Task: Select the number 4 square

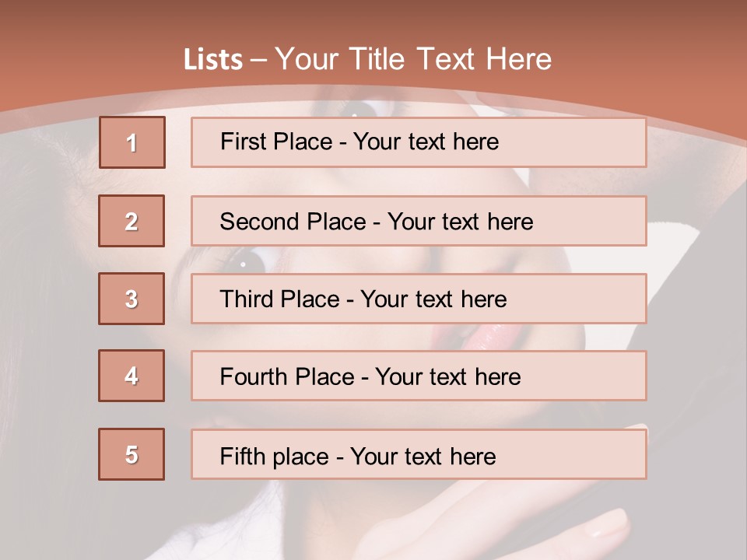Action: (132, 376)
